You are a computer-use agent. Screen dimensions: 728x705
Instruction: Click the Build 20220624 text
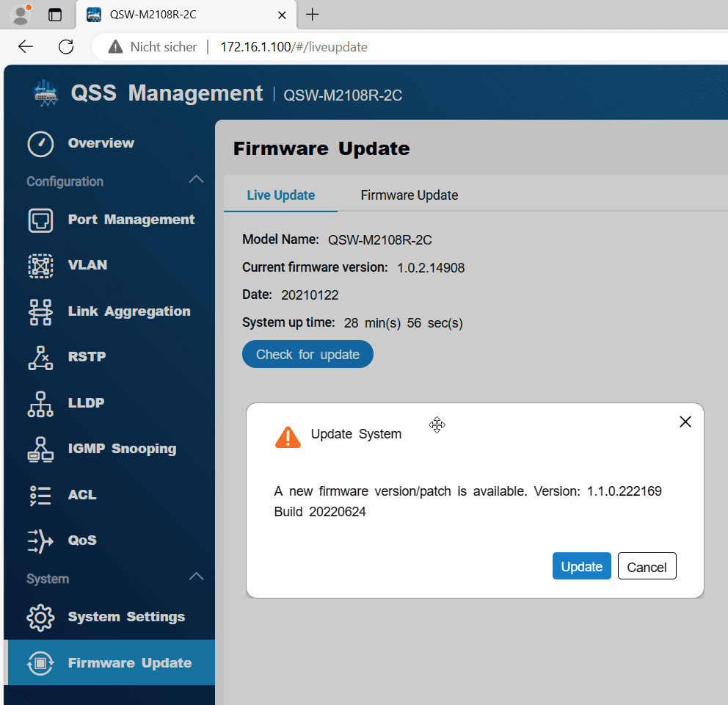(x=320, y=512)
